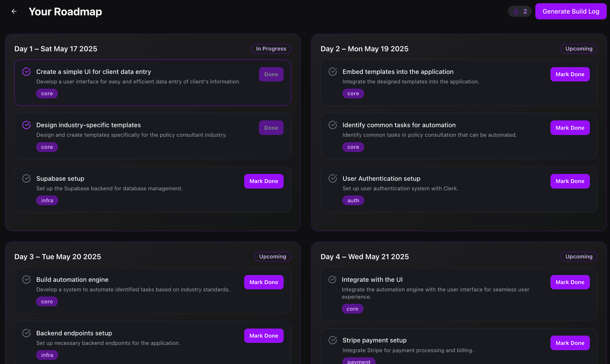The width and height of the screenshot is (610, 364).
Task: Open the Day 2 – Mon May 19 heading
Action: pyautogui.click(x=364, y=49)
